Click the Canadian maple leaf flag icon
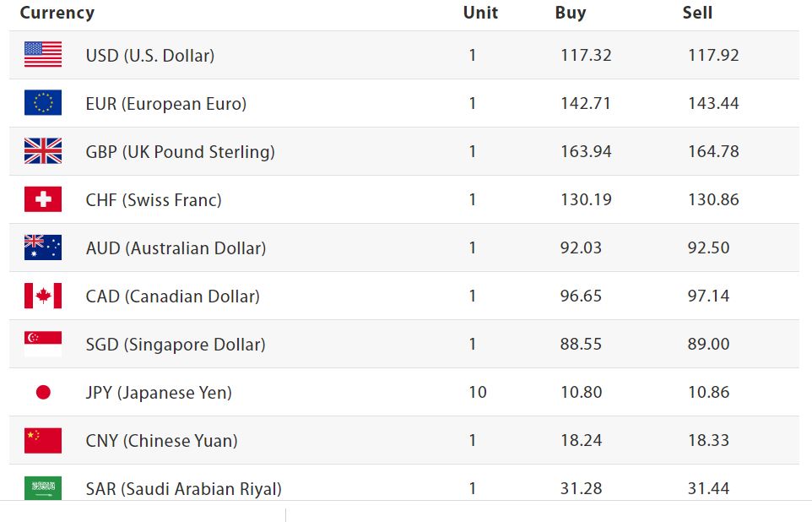This screenshot has width=812, height=522. coord(43,296)
